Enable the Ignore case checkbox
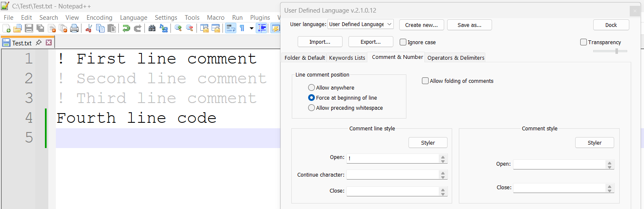 403,42
